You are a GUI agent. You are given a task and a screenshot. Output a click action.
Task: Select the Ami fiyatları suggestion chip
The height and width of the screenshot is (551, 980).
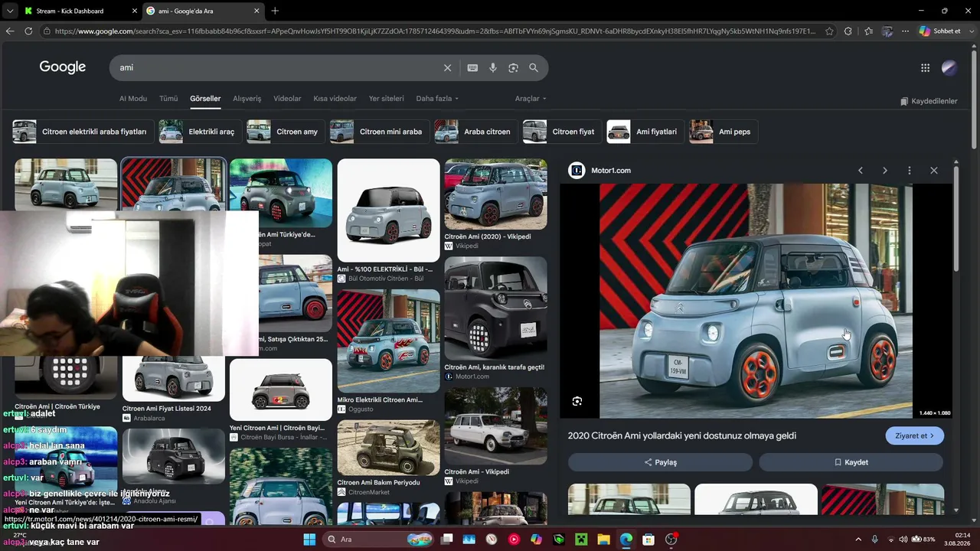coord(645,132)
